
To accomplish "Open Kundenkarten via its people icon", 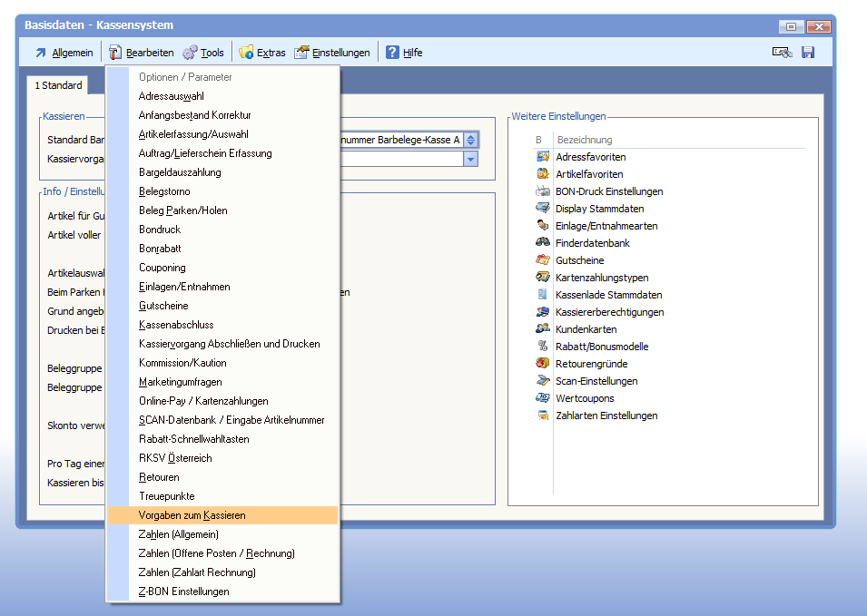I will (543, 329).
